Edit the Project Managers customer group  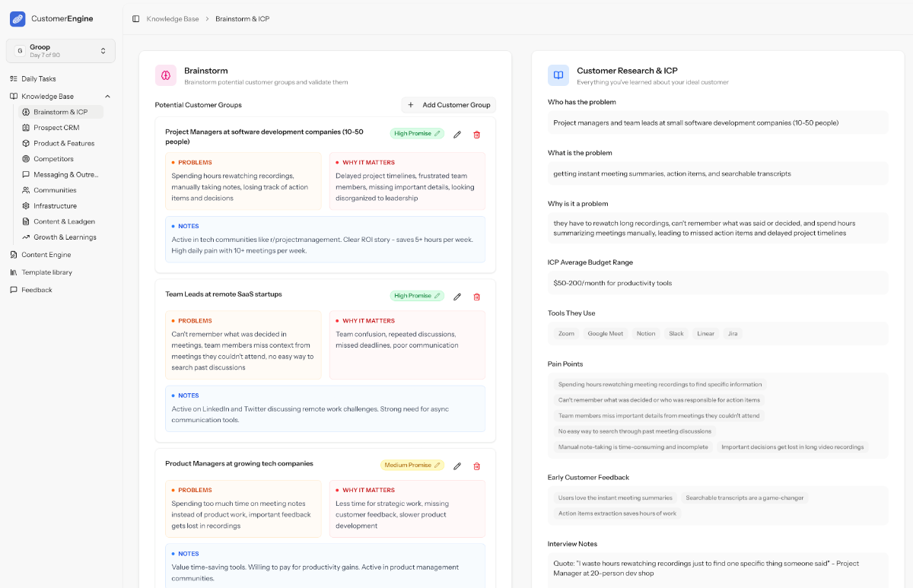[457, 135]
